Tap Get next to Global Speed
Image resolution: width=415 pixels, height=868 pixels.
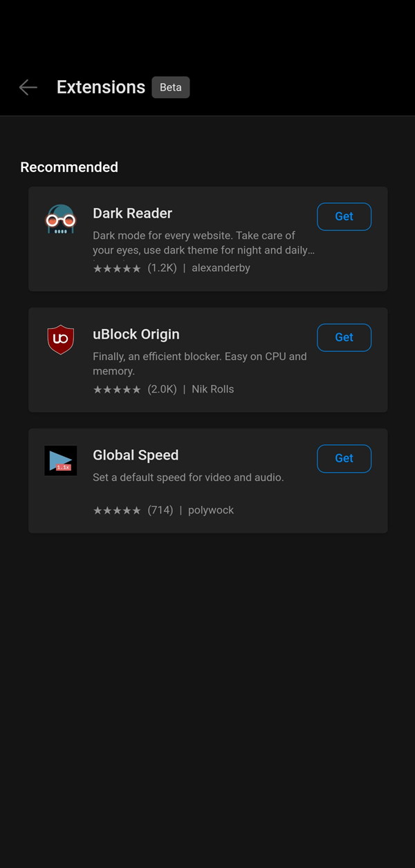pyautogui.click(x=344, y=458)
